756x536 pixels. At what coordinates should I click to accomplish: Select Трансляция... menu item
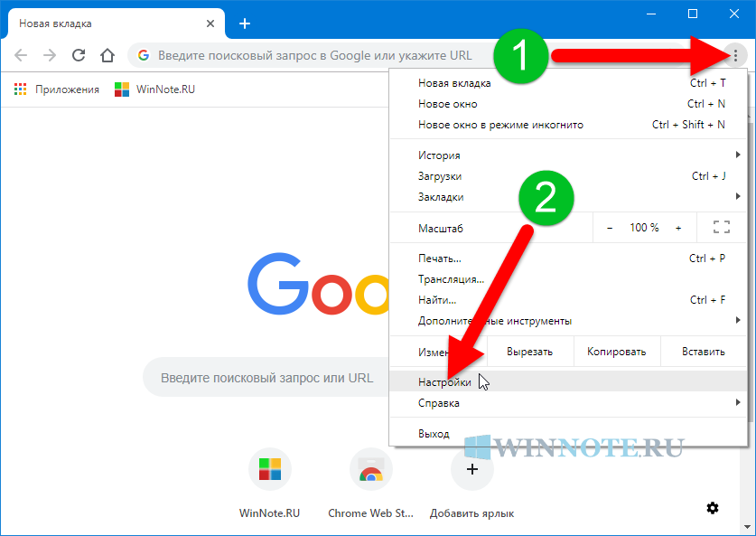coord(569,279)
